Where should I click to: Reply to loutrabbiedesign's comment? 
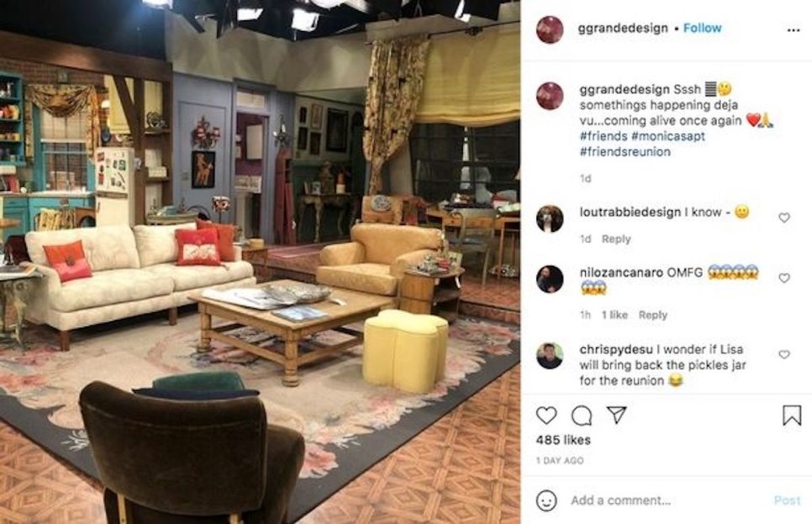[x=616, y=239]
